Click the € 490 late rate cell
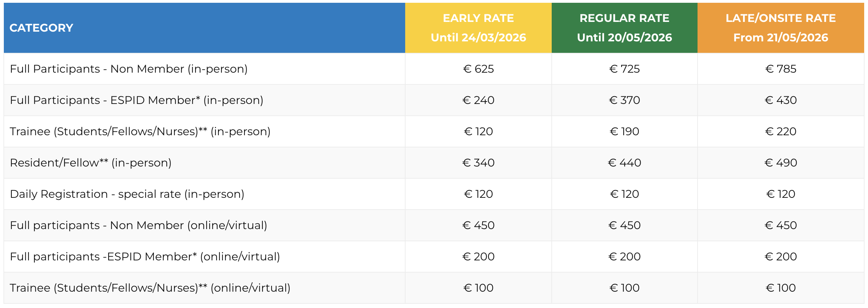This screenshot has width=868, height=308. coord(781,163)
